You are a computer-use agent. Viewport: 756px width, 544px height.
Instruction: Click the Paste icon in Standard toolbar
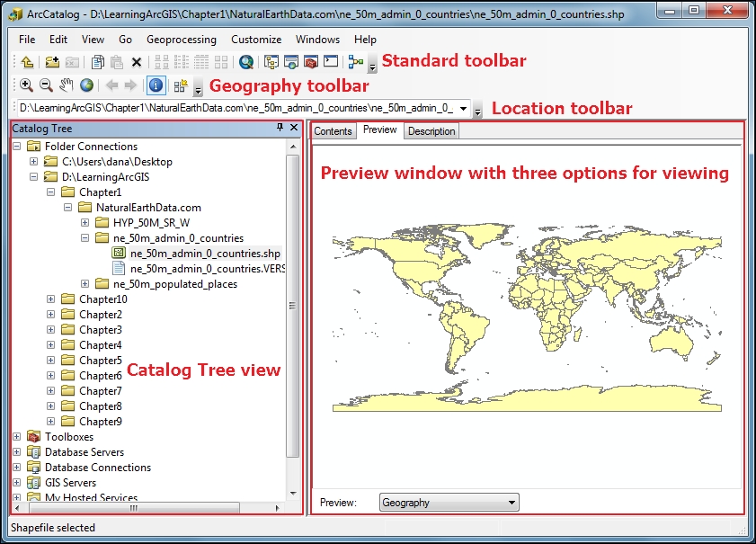[x=117, y=62]
